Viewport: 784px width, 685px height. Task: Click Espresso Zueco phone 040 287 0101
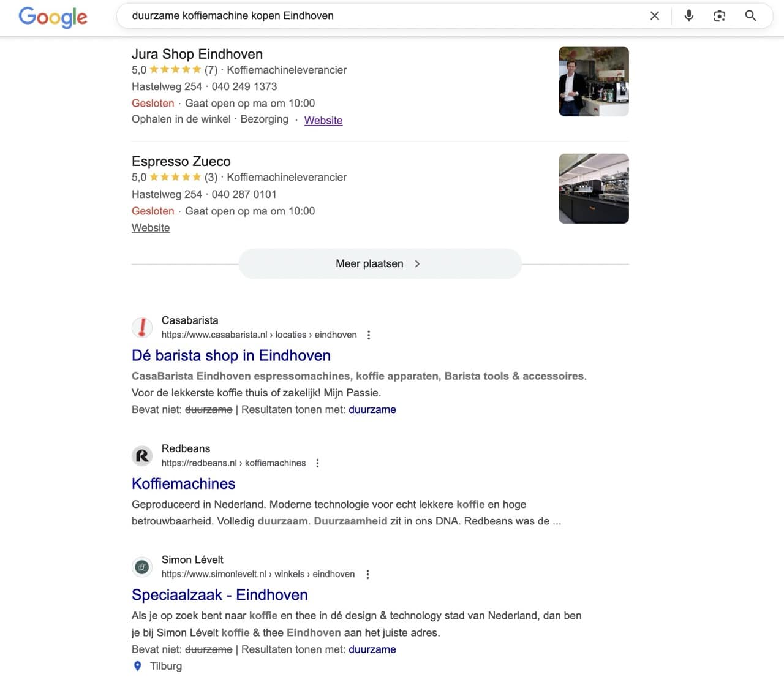[244, 194]
